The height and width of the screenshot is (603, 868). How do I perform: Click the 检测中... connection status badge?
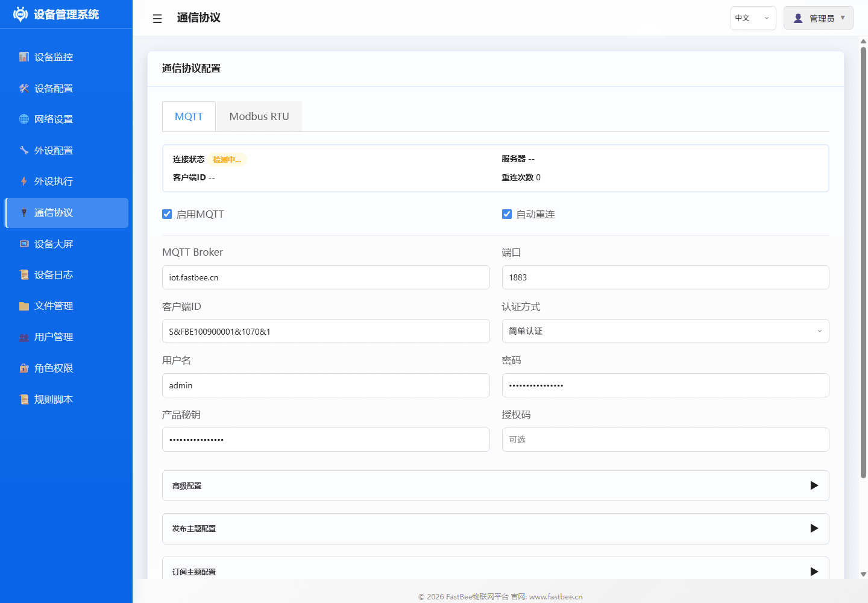(227, 160)
